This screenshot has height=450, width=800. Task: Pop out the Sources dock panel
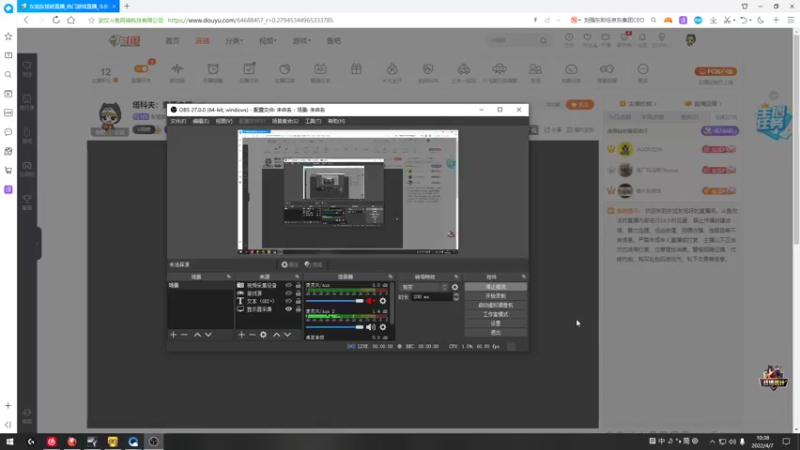pos(297,277)
